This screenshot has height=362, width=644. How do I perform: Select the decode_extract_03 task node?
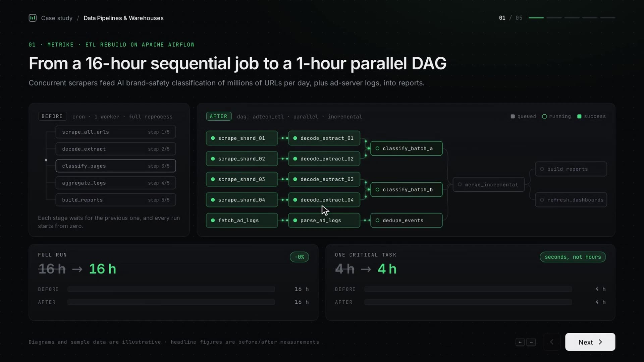[x=324, y=179]
